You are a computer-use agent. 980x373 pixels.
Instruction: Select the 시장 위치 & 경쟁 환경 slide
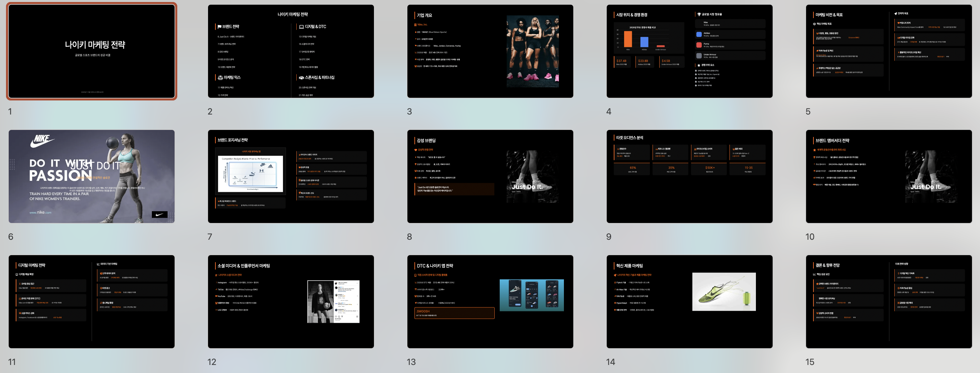click(x=689, y=51)
